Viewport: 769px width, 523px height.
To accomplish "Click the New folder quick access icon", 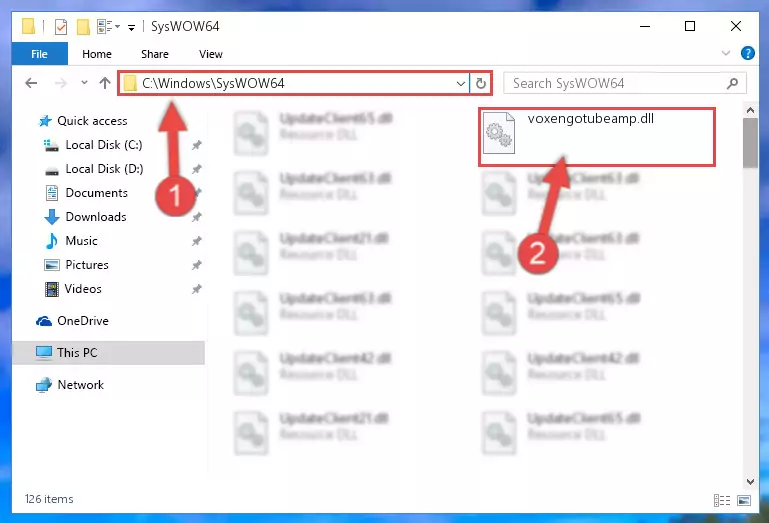I will coord(83,26).
